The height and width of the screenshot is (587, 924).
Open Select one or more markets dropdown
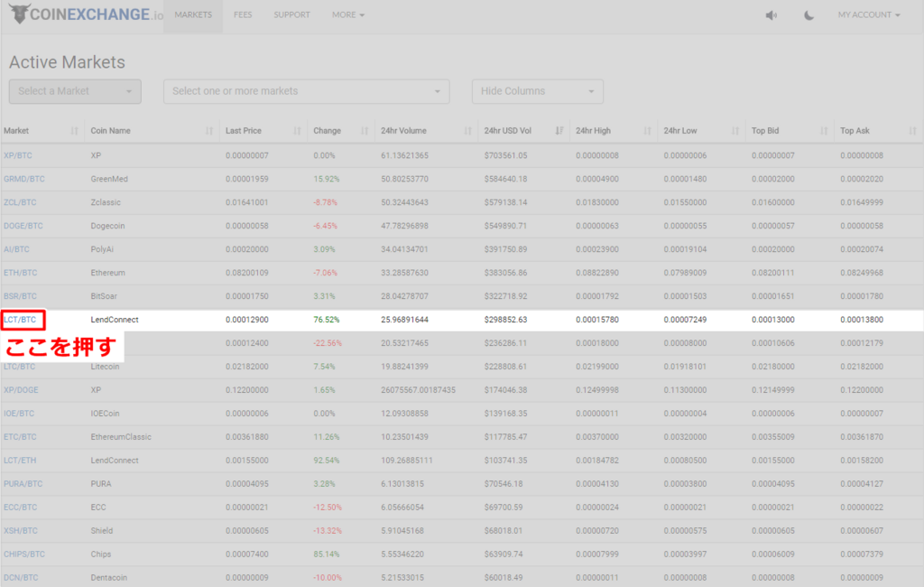pos(307,91)
